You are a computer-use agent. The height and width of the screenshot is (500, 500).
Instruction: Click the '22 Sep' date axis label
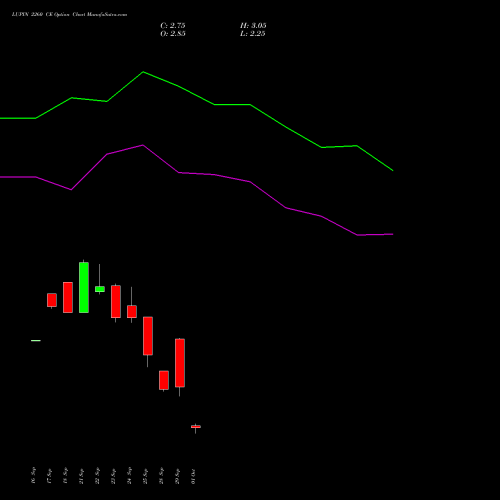pos(97,475)
